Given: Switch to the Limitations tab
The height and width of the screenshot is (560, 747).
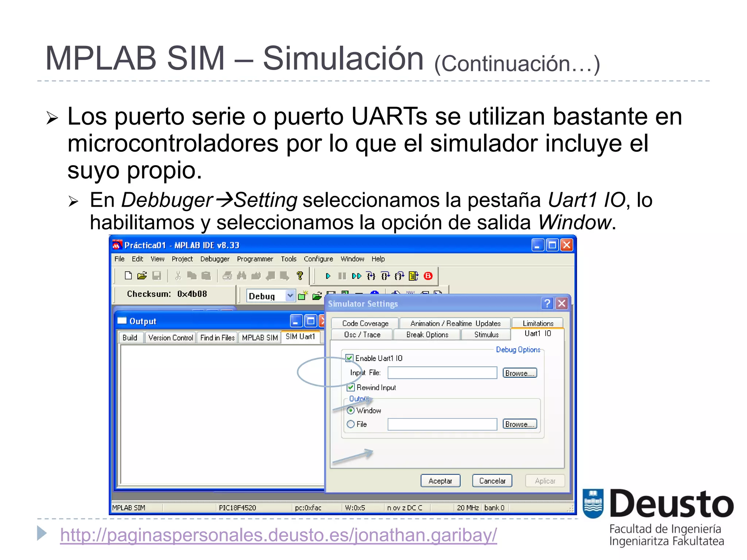Looking at the screenshot, I should point(538,323).
